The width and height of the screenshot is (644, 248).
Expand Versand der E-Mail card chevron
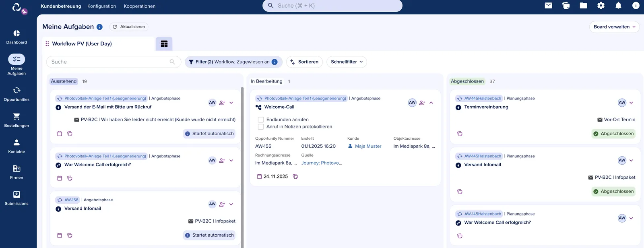tap(231, 103)
